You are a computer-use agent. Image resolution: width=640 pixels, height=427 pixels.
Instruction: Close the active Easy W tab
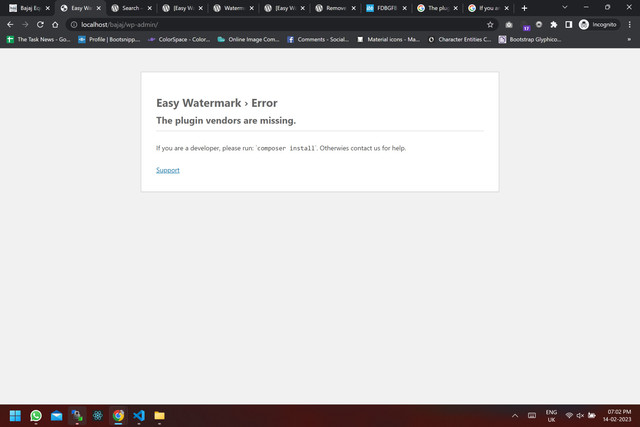(99, 8)
